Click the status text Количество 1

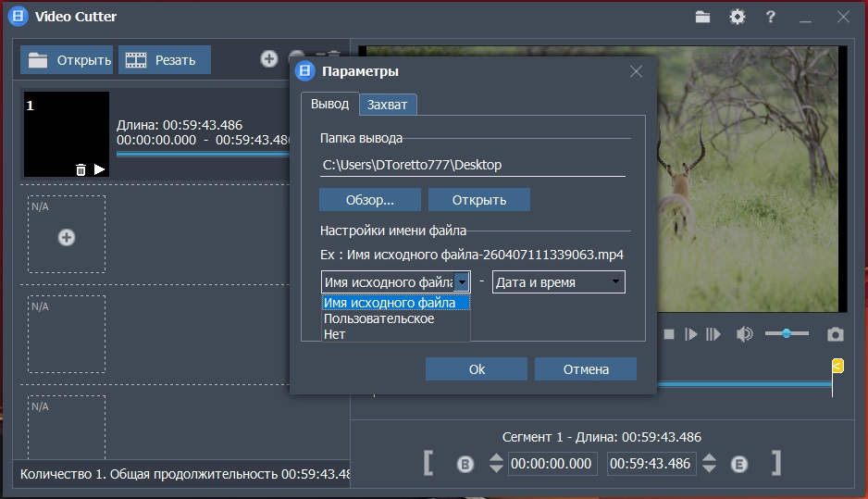tap(64, 474)
